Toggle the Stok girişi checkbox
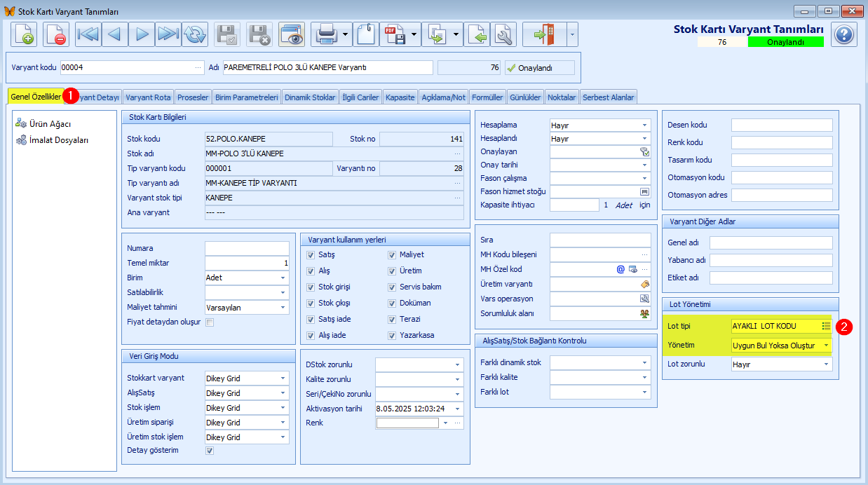The height and width of the screenshot is (485, 868). [x=311, y=287]
